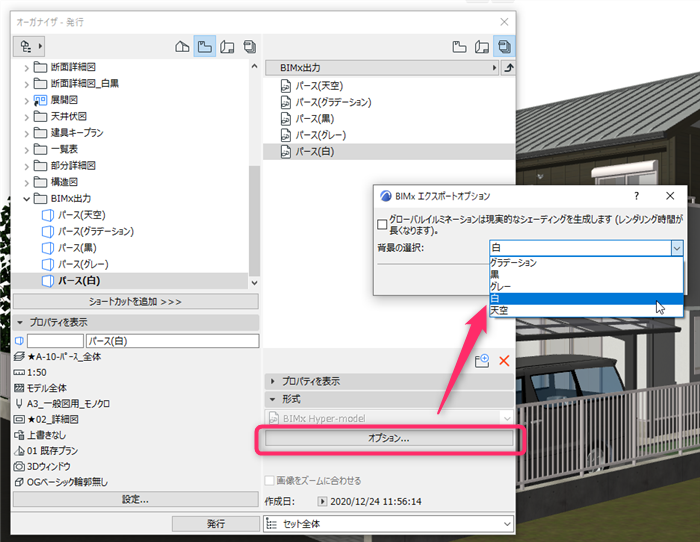Switch left panel to View Map icon
Image resolution: width=700 pixels, height=542 pixels.
[204, 46]
